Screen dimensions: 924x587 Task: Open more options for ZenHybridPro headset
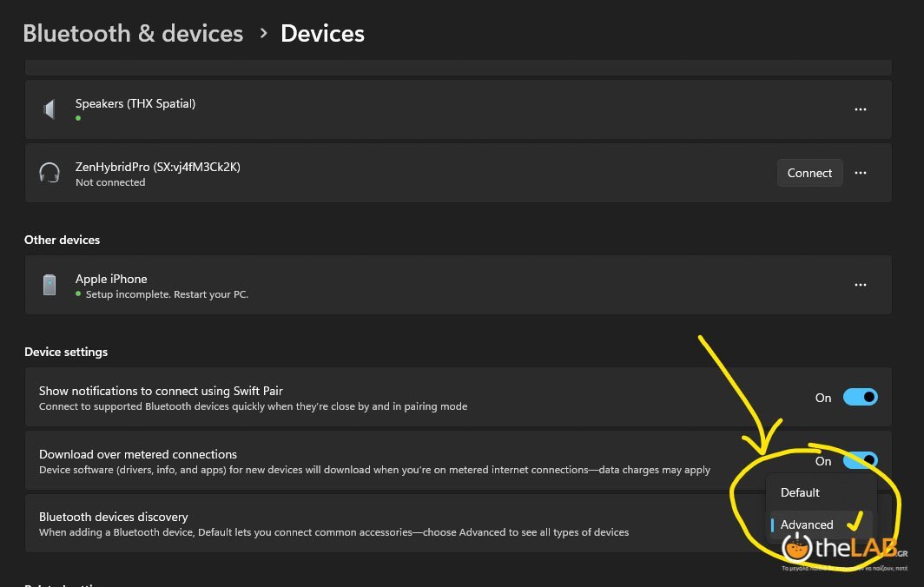coord(861,173)
